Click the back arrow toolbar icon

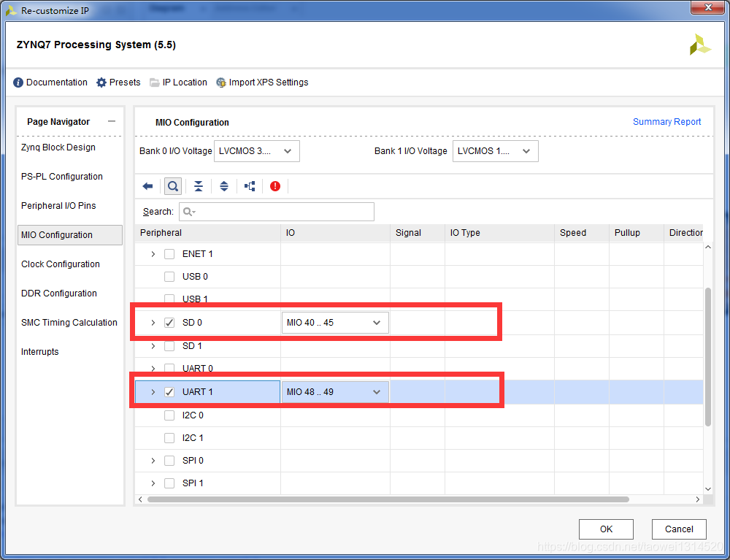(x=147, y=186)
